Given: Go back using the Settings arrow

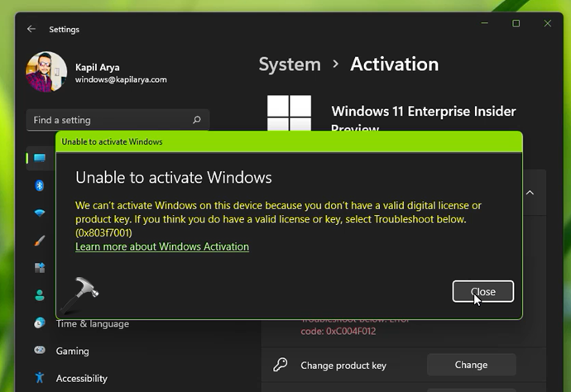Looking at the screenshot, I should pos(31,29).
